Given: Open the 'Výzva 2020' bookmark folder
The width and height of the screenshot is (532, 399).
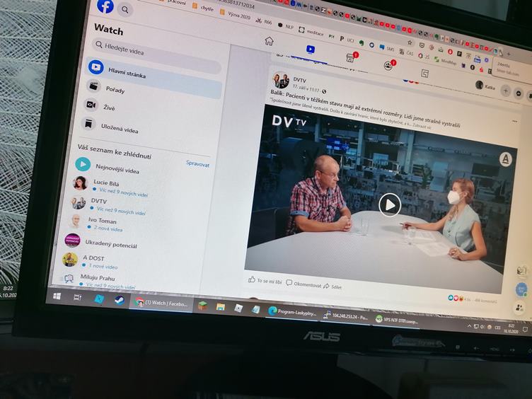Looking at the screenshot, I should coord(235,14).
